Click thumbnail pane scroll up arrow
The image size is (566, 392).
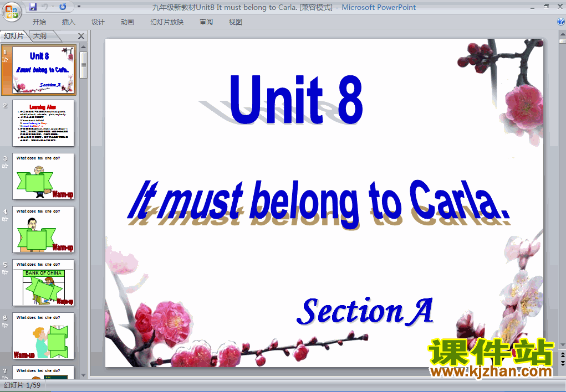click(83, 47)
